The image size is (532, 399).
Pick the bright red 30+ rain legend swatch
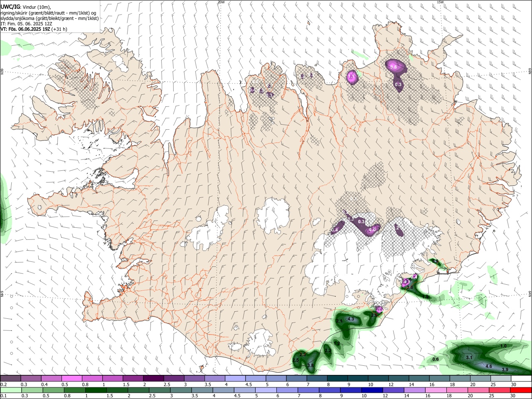click(x=521, y=390)
